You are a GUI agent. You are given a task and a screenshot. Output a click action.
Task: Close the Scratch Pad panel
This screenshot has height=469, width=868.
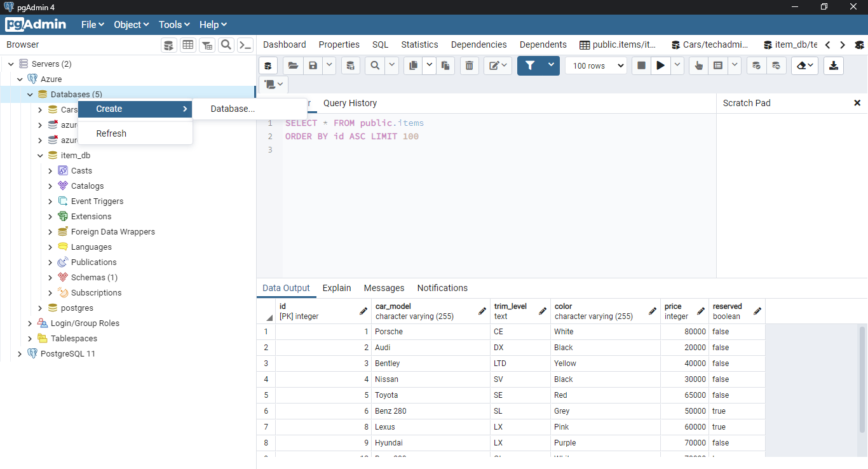click(x=857, y=103)
